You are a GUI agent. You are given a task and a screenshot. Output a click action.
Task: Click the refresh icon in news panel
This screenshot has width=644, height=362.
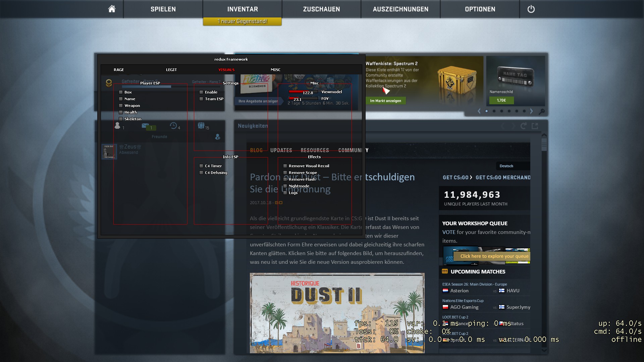click(x=523, y=126)
